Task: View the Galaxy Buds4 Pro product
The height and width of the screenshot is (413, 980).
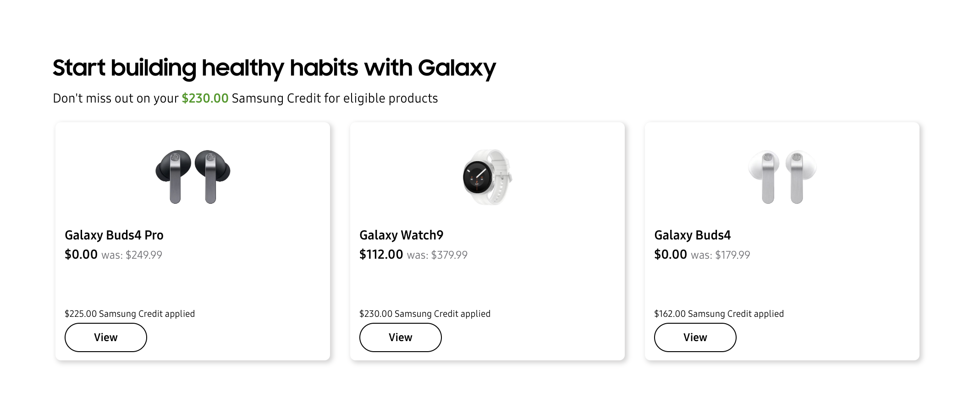Action: tap(106, 337)
